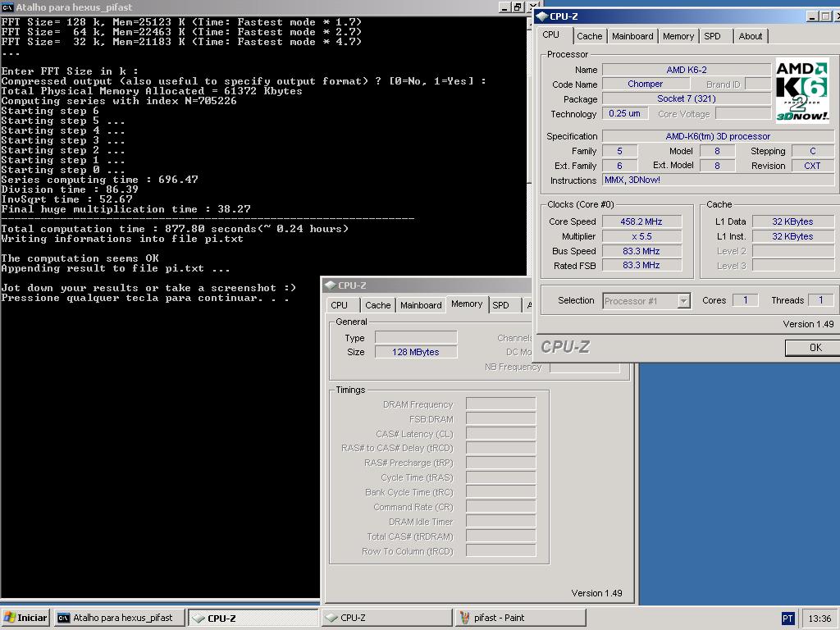
Task: Click the empty memory Type field
Action: tap(416, 337)
